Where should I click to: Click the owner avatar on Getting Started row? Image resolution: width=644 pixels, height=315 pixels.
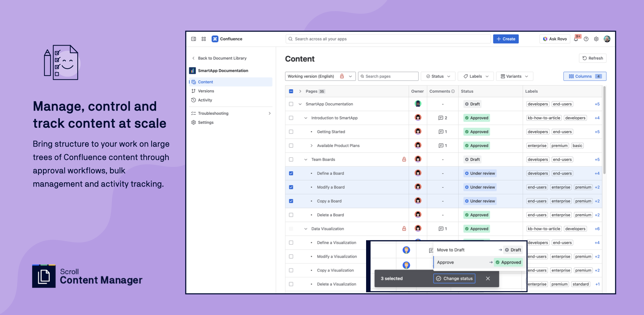(418, 132)
